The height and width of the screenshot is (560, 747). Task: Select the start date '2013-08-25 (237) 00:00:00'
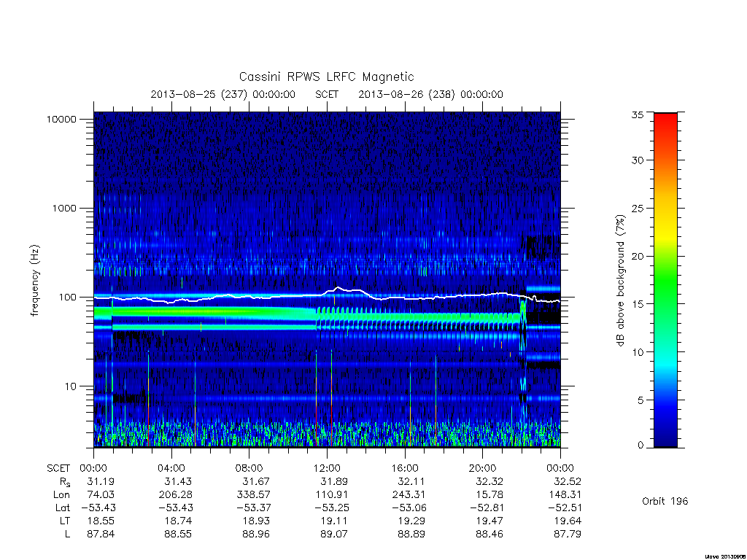[x=223, y=94]
